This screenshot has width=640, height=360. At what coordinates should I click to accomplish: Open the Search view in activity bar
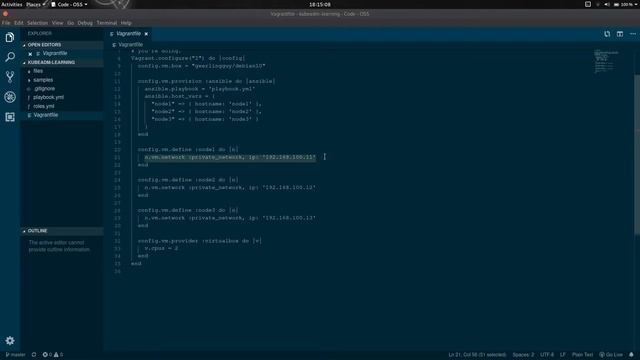[10, 57]
